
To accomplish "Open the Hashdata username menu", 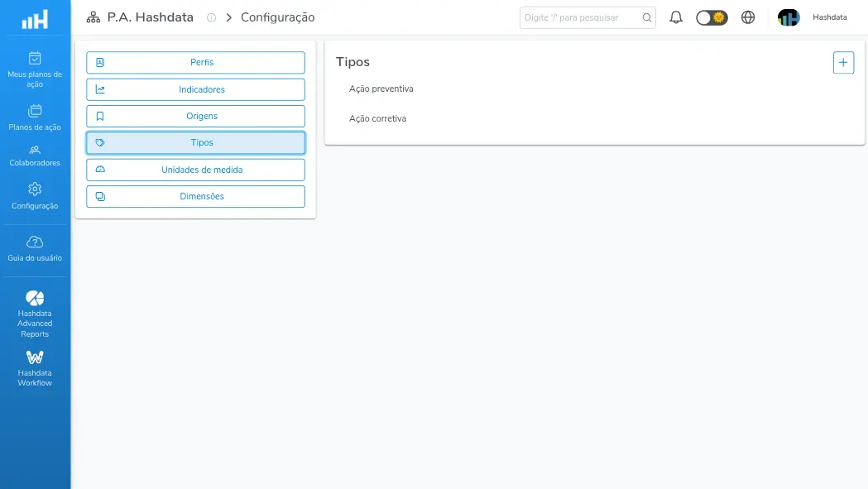I will click(829, 17).
